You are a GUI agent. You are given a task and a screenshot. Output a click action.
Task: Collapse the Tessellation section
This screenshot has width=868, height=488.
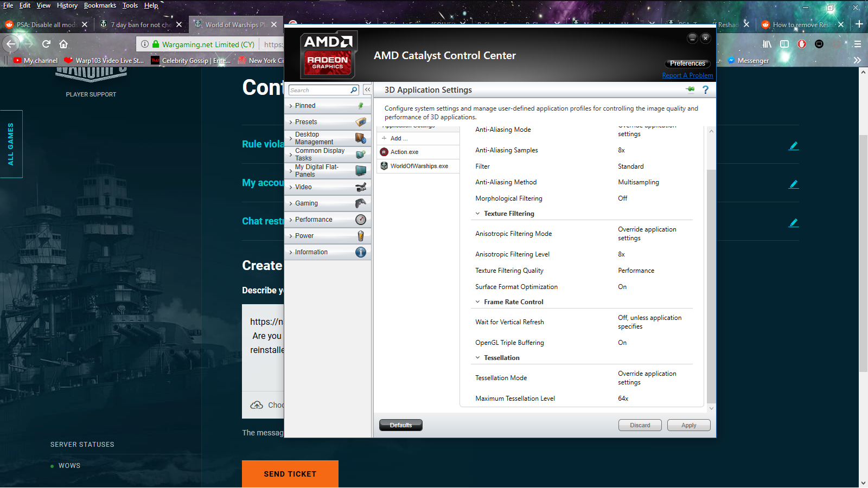click(x=477, y=358)
